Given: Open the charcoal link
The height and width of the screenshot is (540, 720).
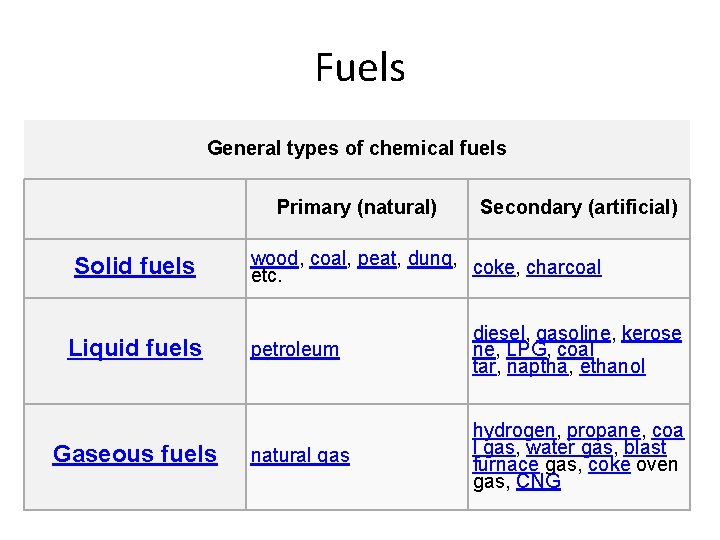Looking at the screenshot, I should coord(563,268).
